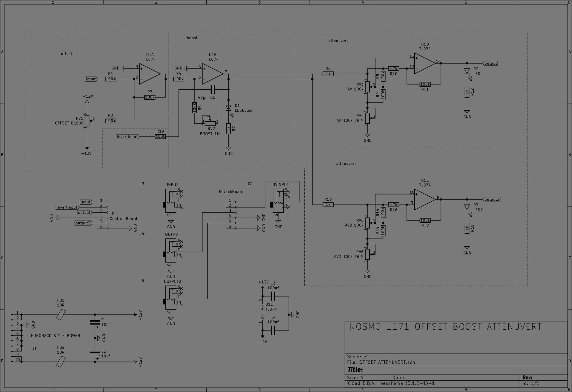Screen dimensions: 572x392
Task: Click the RV4 AV 100k TRIM potentiometer
Action: (x=367, y=118)
